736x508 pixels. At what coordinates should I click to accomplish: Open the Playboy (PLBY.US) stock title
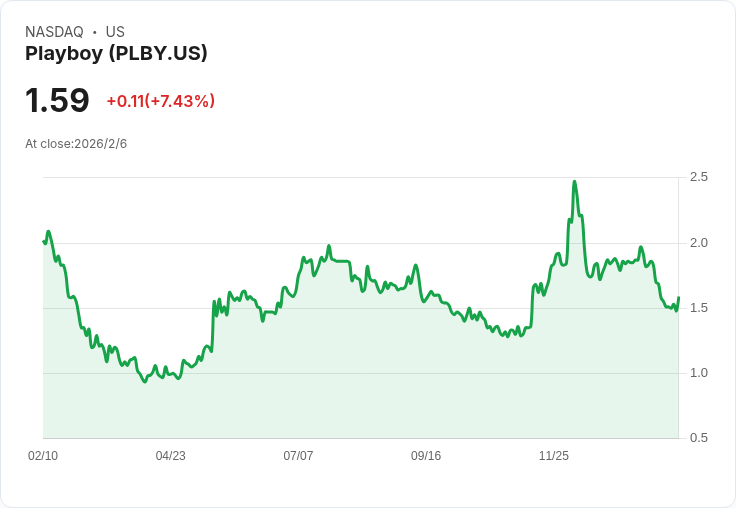point(116,54)
